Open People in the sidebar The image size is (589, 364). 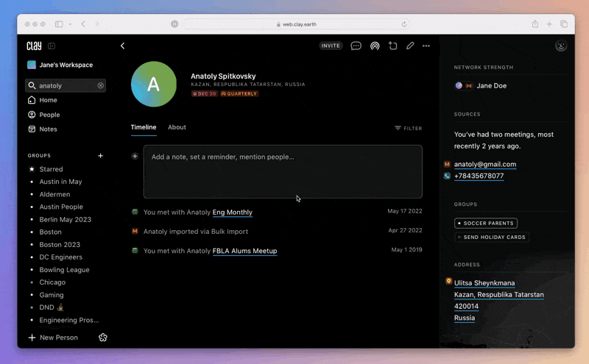coord(49,115)
